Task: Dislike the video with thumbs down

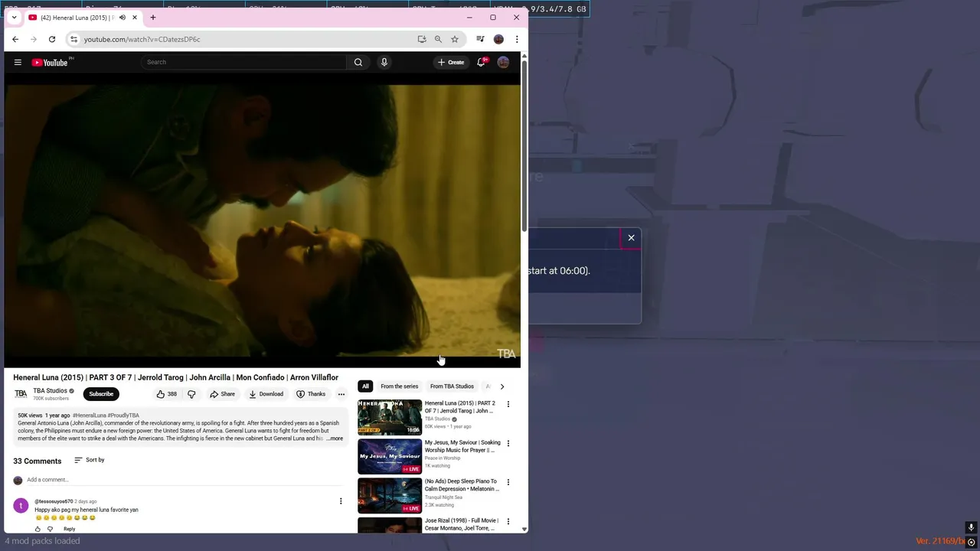Action: coord(191,394)
